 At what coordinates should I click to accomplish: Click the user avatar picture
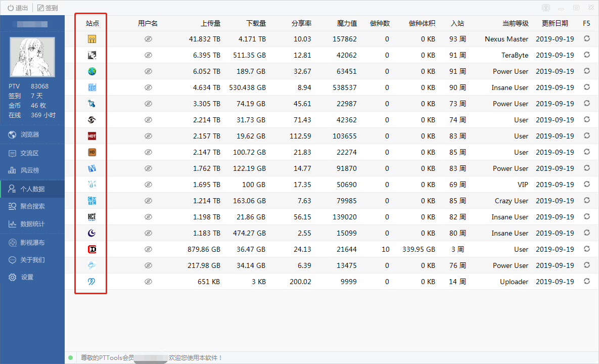click(x=32, y=57)
